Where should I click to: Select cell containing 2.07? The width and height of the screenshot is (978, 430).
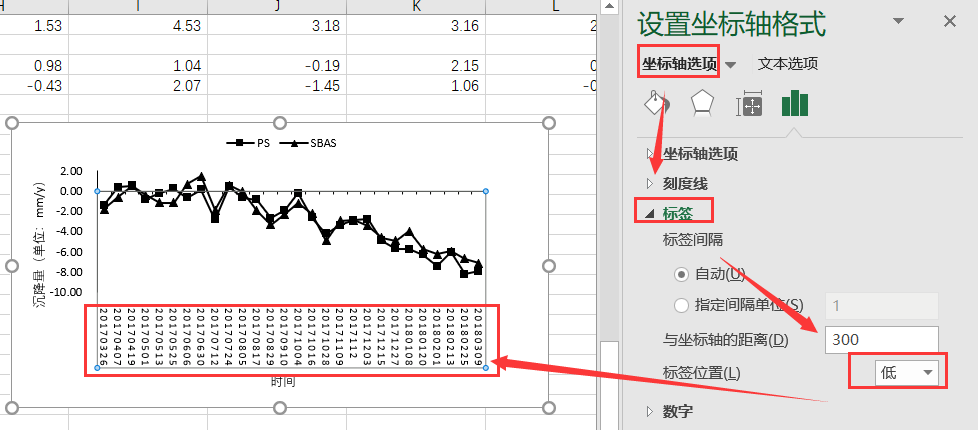(x=138, y=86)
